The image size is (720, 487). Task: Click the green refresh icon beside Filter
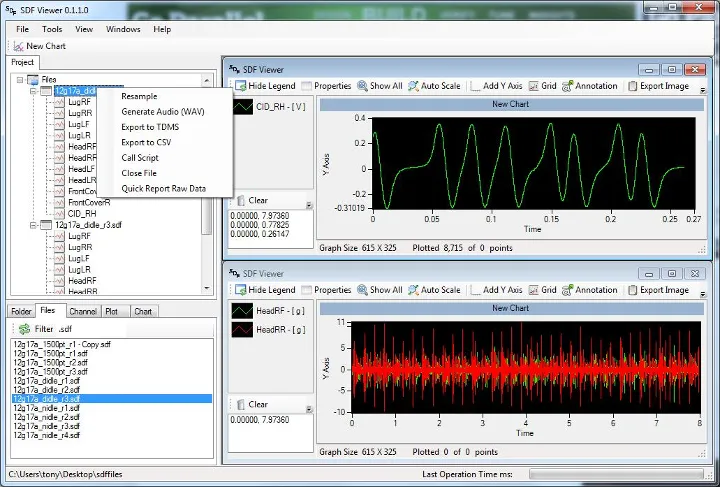[22, 328]
